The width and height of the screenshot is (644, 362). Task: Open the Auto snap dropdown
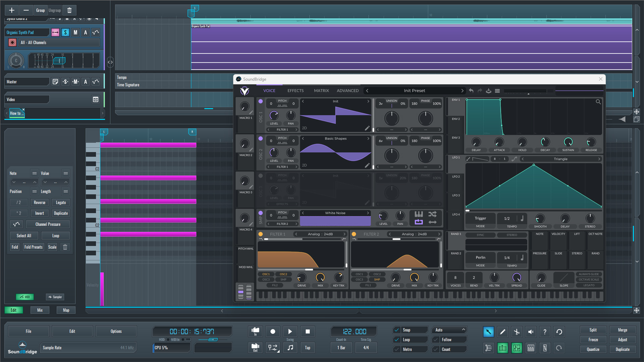[449, 330]
